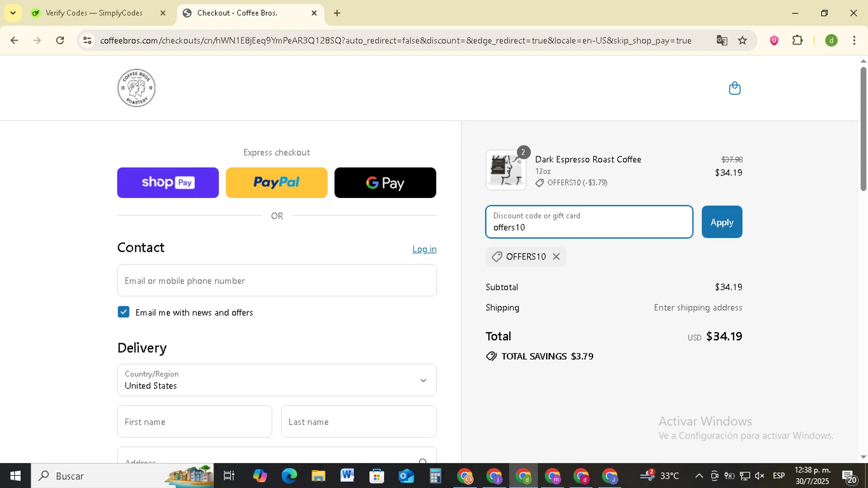Viewport: 868px width, 488px height.
Task: Switch the ESP input language indicator
Action: click(x=779, y=476)
